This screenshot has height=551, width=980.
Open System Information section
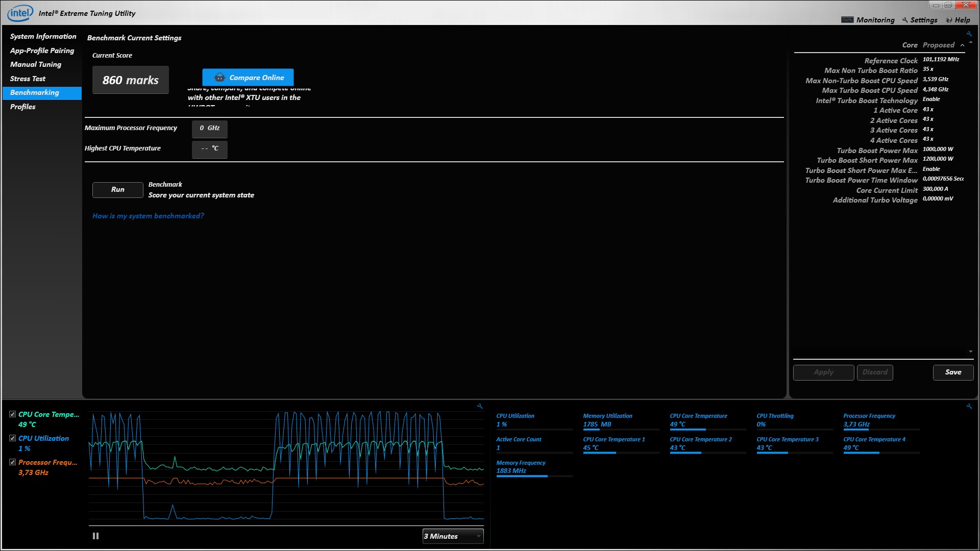43,36
